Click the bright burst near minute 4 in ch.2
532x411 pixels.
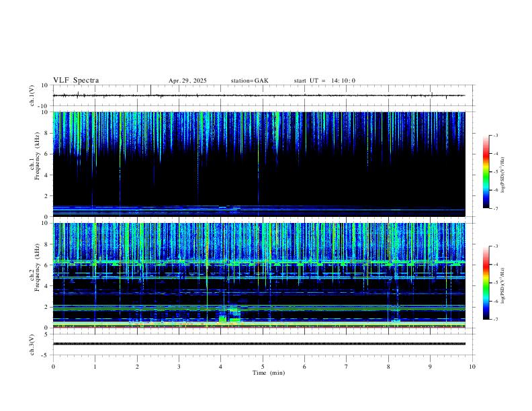(x=229, y=315)
